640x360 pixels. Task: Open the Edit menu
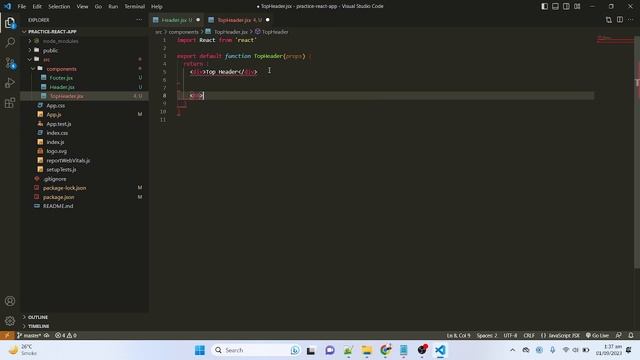click(x=37, y=7)
